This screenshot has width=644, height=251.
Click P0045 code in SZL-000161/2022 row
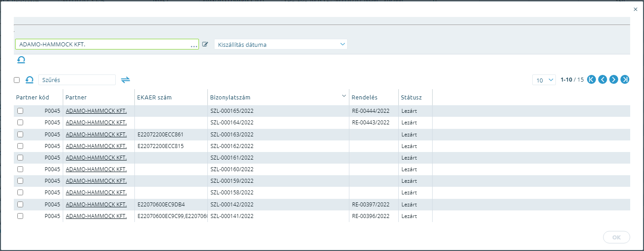(52, 157)
